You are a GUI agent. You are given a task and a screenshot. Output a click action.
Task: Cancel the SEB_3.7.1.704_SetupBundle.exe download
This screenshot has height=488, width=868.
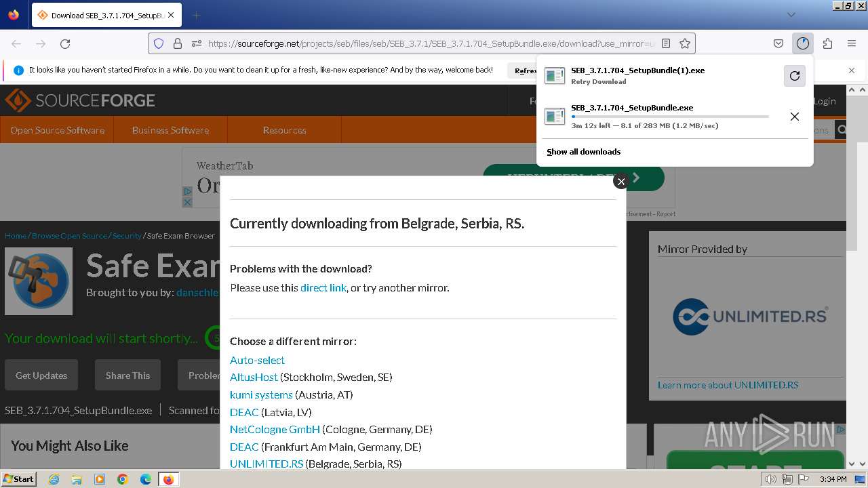click(795, 117)
